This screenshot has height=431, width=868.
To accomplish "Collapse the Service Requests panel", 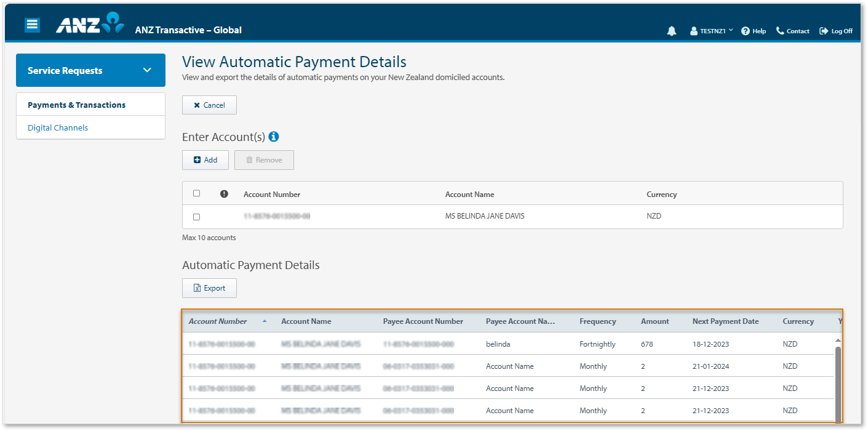I will (x=147, y=70).
